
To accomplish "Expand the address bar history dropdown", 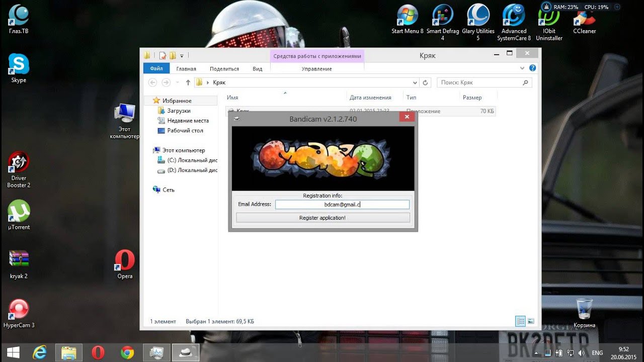I will click(x=415, y=82).
